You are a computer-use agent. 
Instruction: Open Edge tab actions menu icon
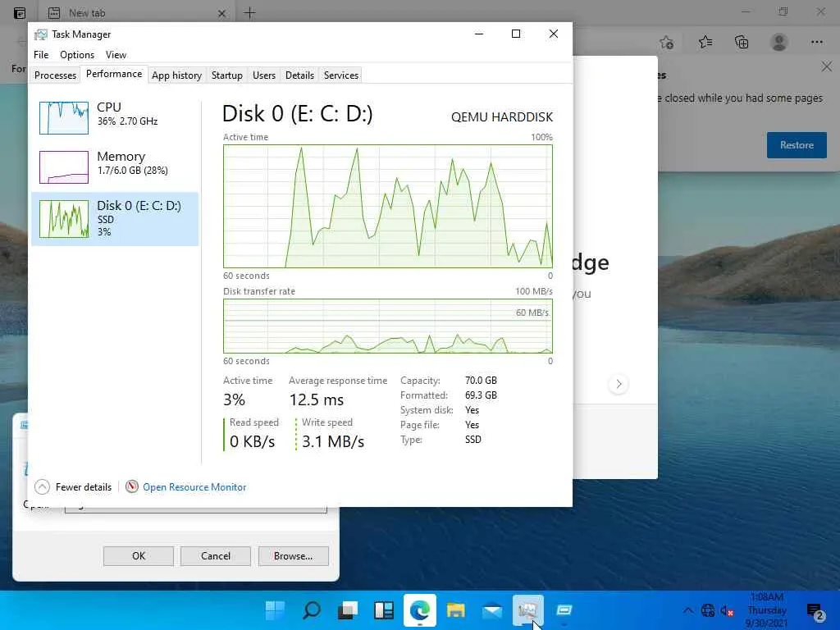(20, 12)
